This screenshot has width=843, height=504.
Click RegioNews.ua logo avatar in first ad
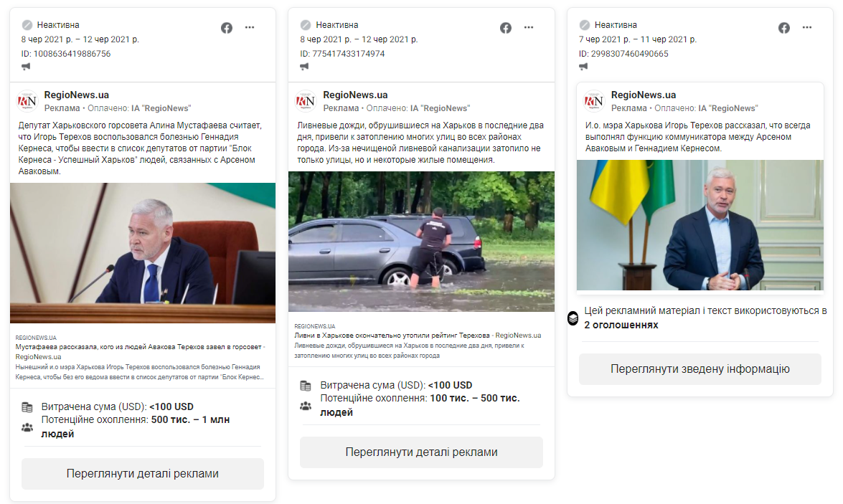point(27,101)
